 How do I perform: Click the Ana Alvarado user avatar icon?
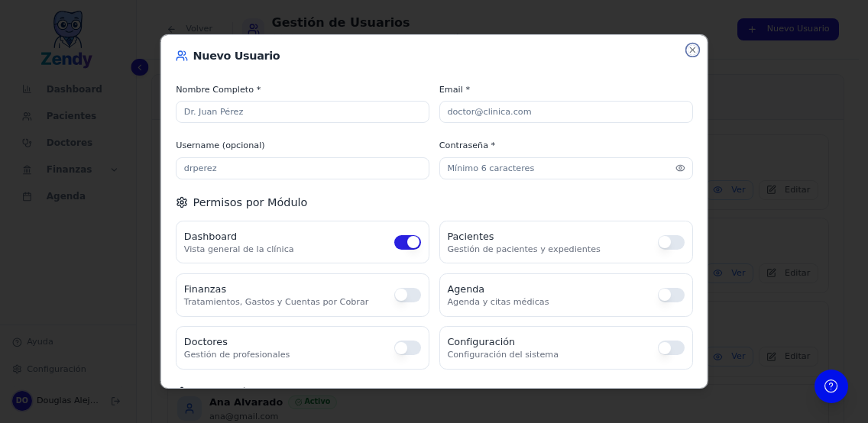(189, 409)
